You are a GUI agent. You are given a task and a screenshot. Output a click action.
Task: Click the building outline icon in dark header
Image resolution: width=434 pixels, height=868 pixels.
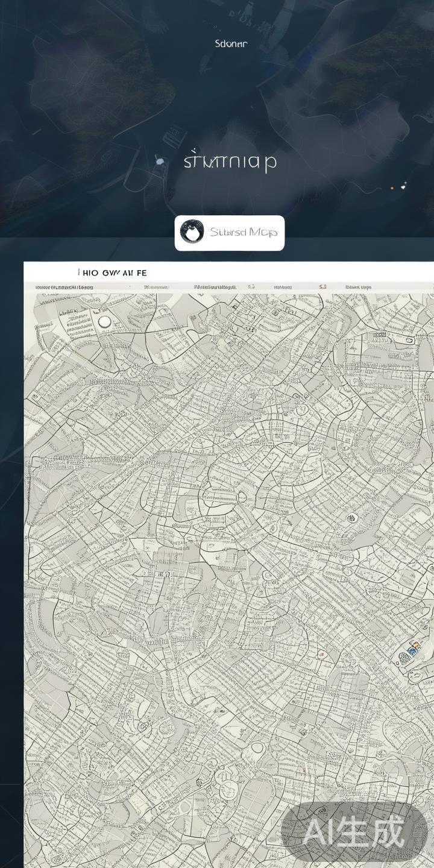coord(174,134)
